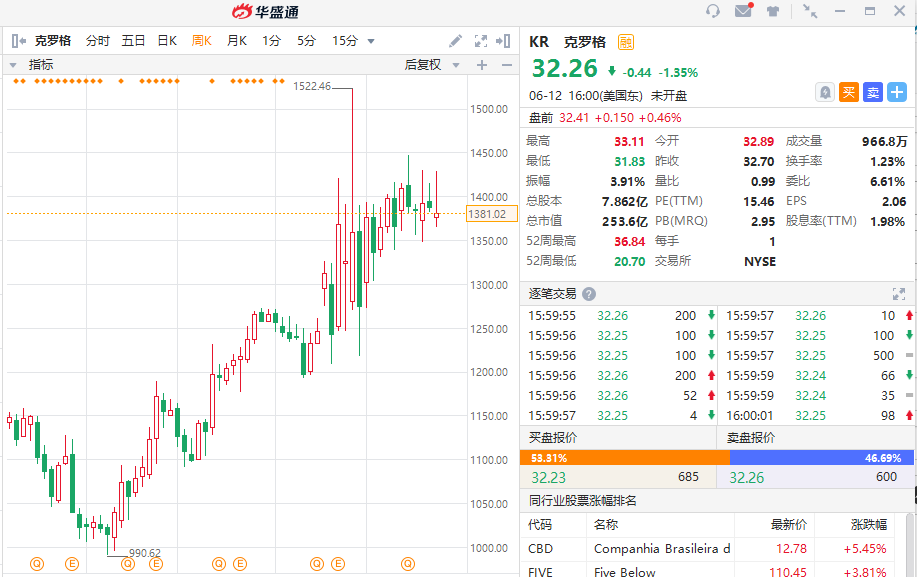Click the vertical scrollbar on right panel
This screenshot has height=577, width=917.
[x=912, y=544]
